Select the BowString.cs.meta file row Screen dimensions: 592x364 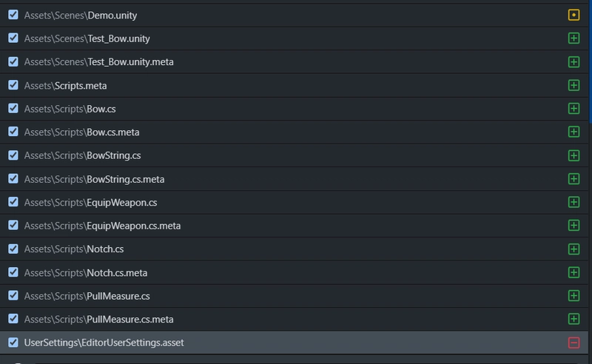(x=294, y=179)
